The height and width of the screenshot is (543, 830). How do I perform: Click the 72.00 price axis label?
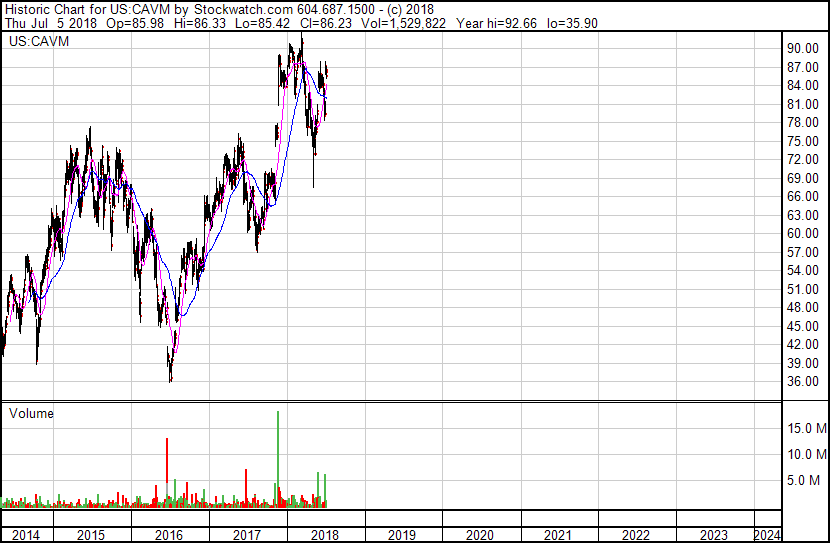pyautogui.click(x=803, y=160)
